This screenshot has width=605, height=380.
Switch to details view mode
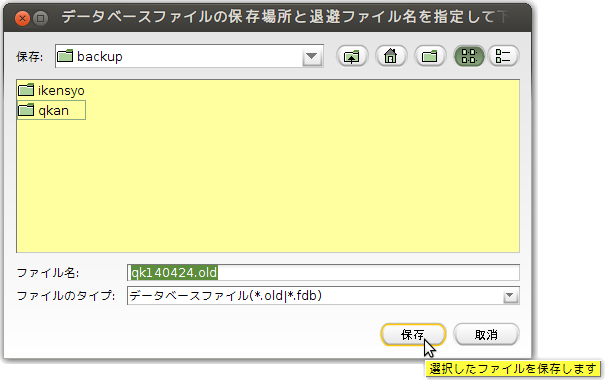tap(503, 56)
